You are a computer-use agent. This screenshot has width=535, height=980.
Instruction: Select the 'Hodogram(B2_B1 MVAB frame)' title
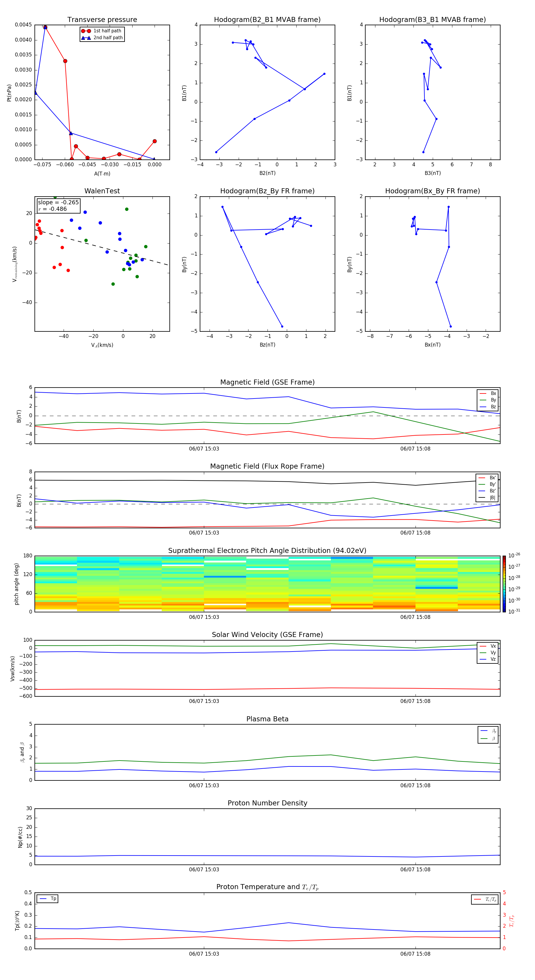click(267, 20)
